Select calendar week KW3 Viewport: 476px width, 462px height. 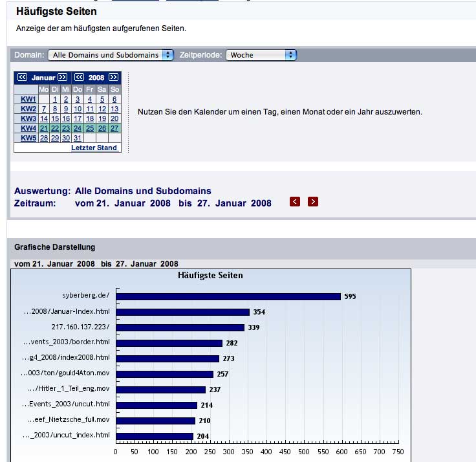pyautogui.click(x=28, y=119)
